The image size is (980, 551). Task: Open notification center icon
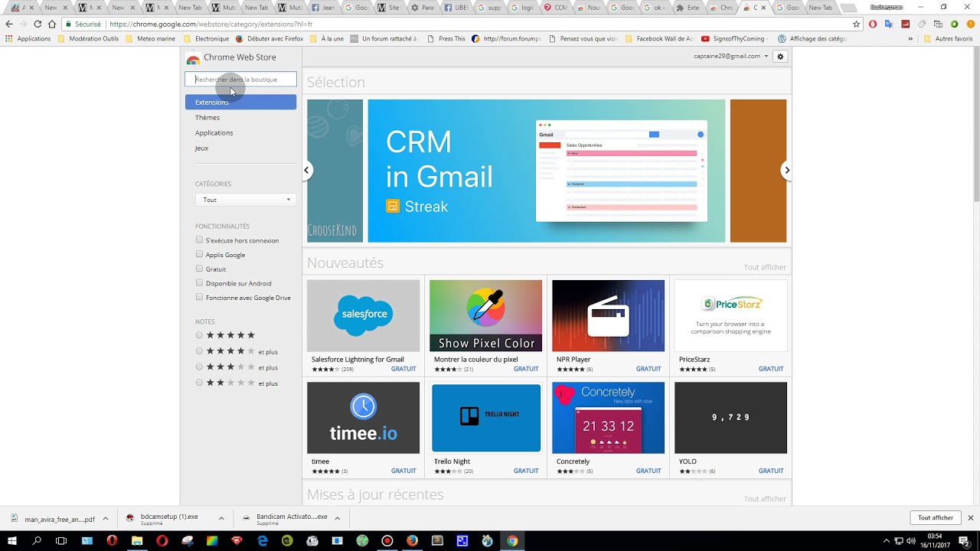964,541
